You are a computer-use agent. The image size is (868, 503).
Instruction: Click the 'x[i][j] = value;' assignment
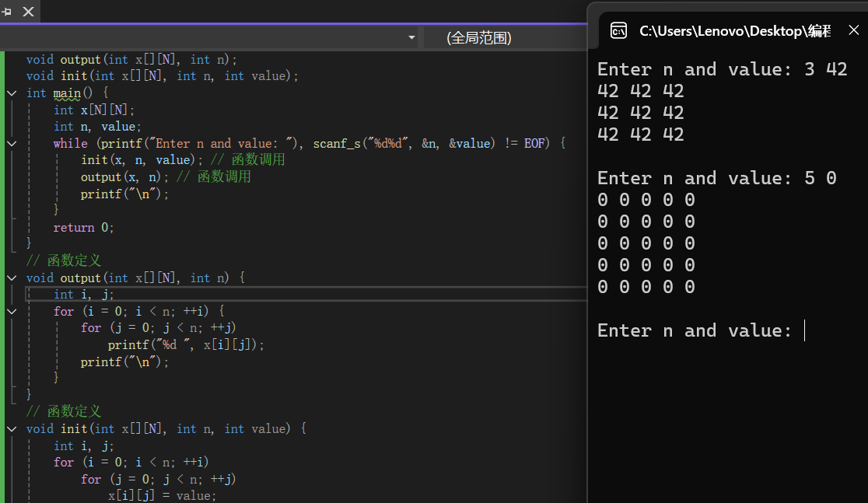pyautogui.click(x=162, y=496)
